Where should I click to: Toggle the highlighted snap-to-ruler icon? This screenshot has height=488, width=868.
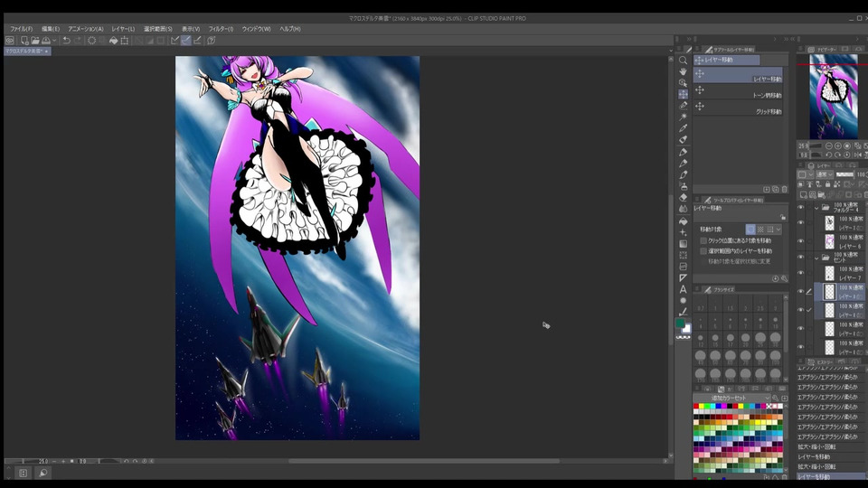point(186,41)
